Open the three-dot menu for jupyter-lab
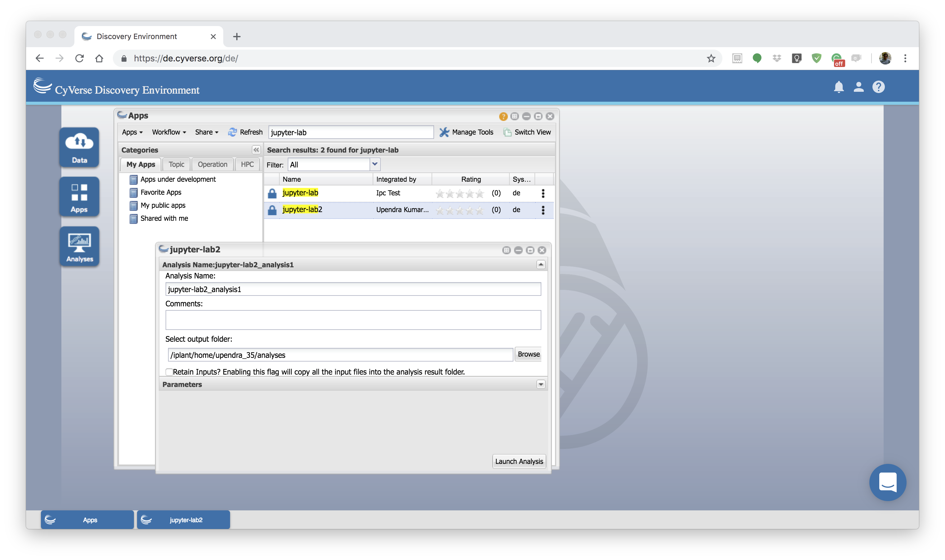The height and width of the screenshot is (560, 945). click(543, 193)
